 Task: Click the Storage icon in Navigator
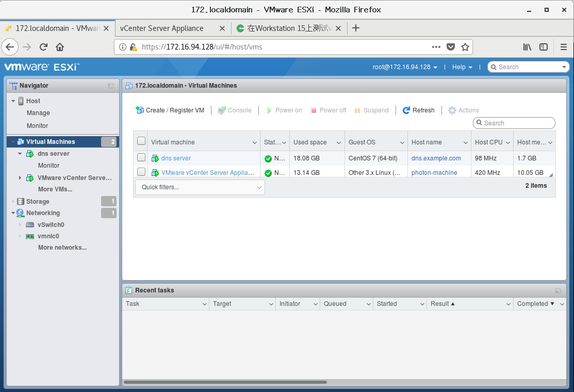pos(21,201)
